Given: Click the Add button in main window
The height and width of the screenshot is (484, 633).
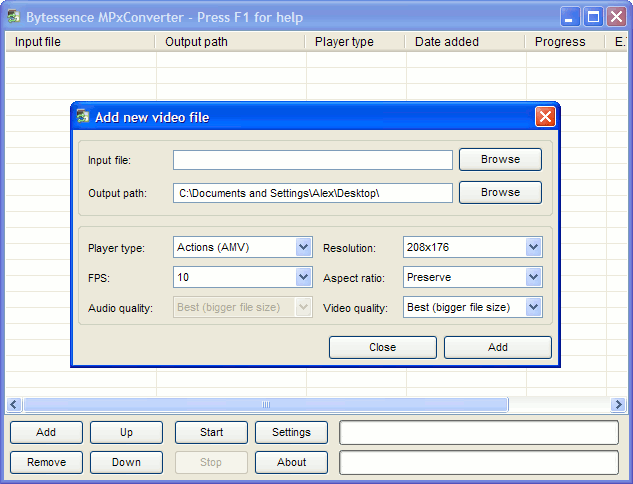Looking at the screenshot, I should (x=46, y=432).
